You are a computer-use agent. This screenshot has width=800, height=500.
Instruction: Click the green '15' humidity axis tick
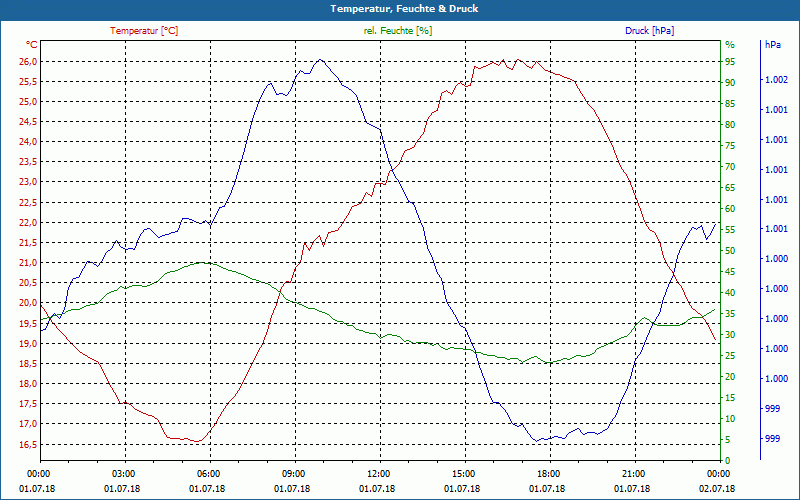tap(730, 398)
